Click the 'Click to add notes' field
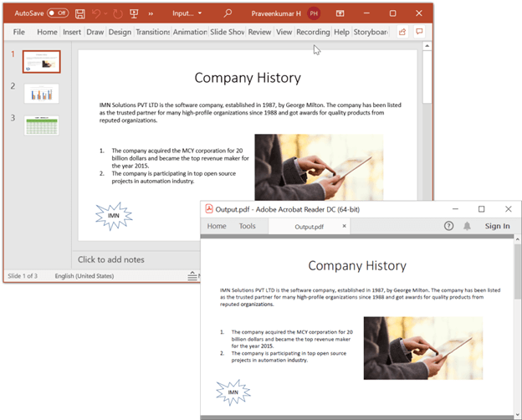The image size is (522, 420). (111, 259)
